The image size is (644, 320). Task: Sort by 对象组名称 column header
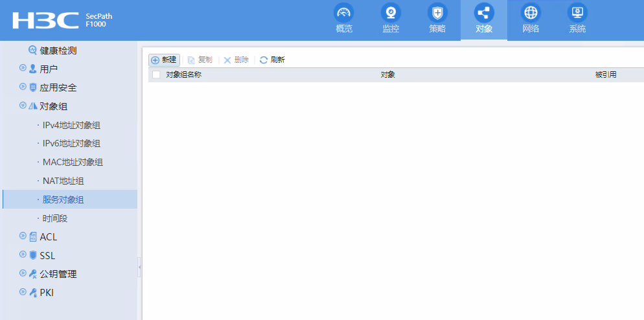(x=183, y=75)
